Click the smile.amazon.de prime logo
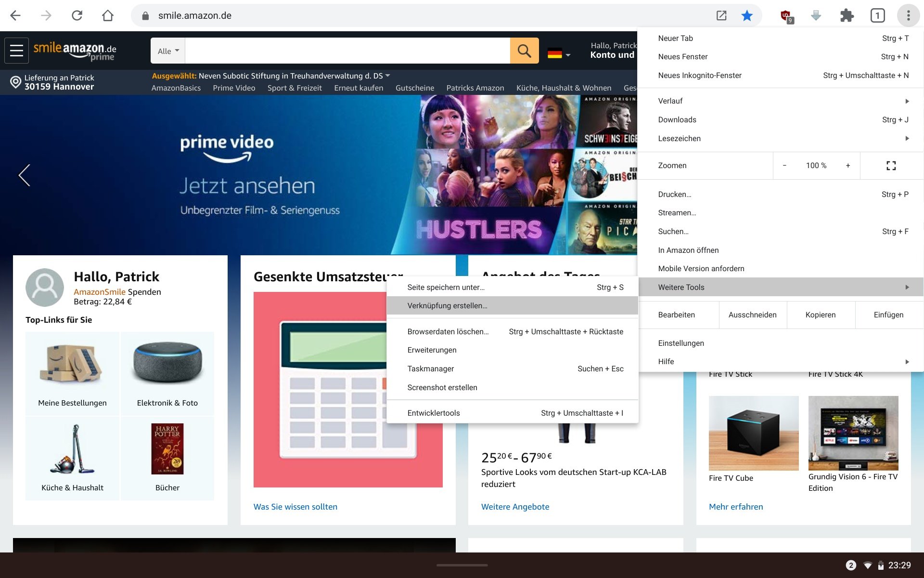 tap(75, 51)
